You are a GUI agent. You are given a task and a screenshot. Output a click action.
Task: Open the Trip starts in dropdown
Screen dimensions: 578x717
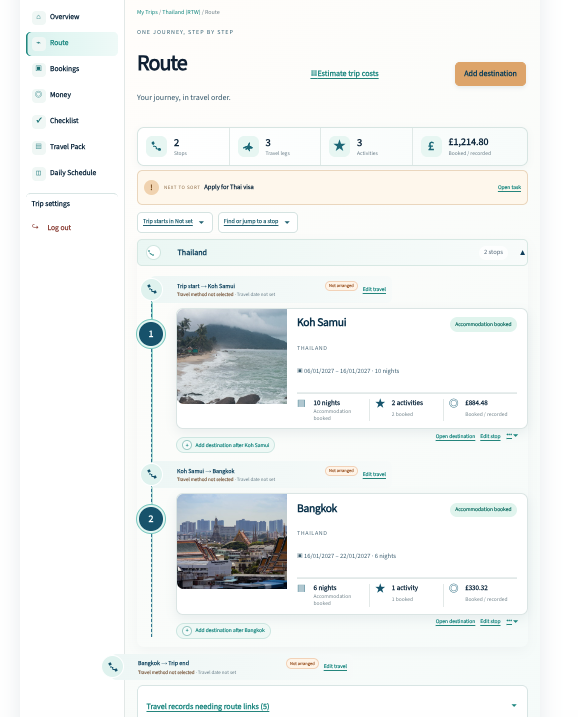click(175, 222)
